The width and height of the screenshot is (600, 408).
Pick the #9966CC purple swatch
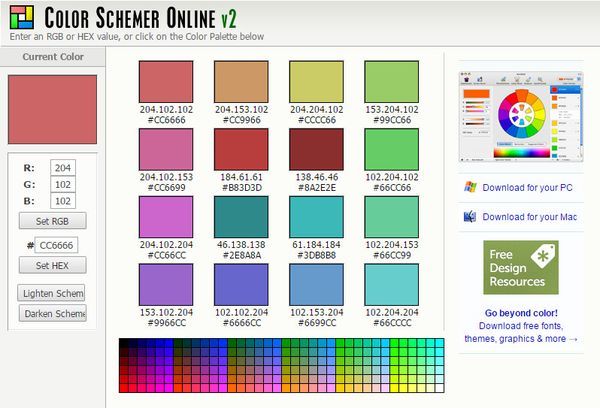(166, 284)
